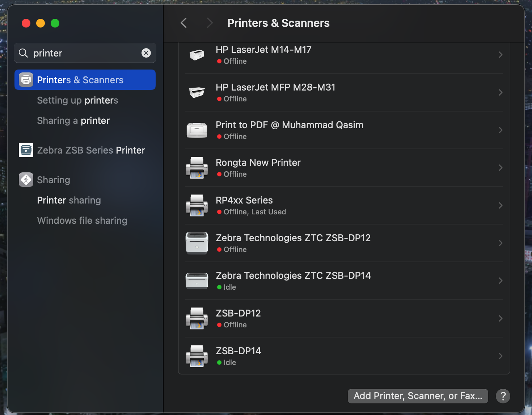Click the Printers & Scanners window title
Viewport: 532px width, 415px height.
[278, 23]
